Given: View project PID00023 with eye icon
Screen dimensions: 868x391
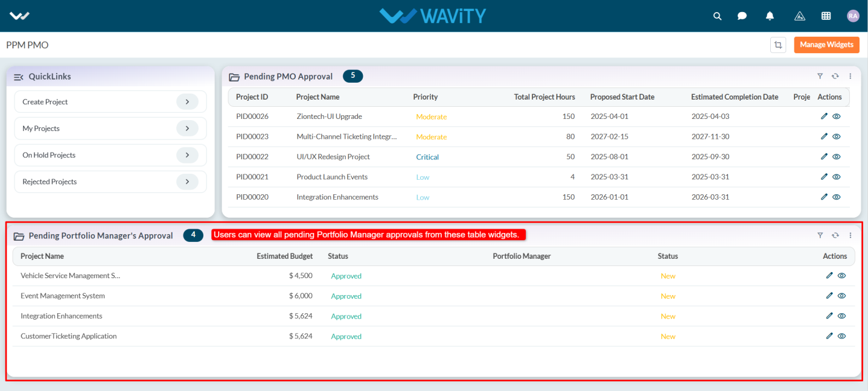Looking at the screenshot, I should (x=836, y=136).
